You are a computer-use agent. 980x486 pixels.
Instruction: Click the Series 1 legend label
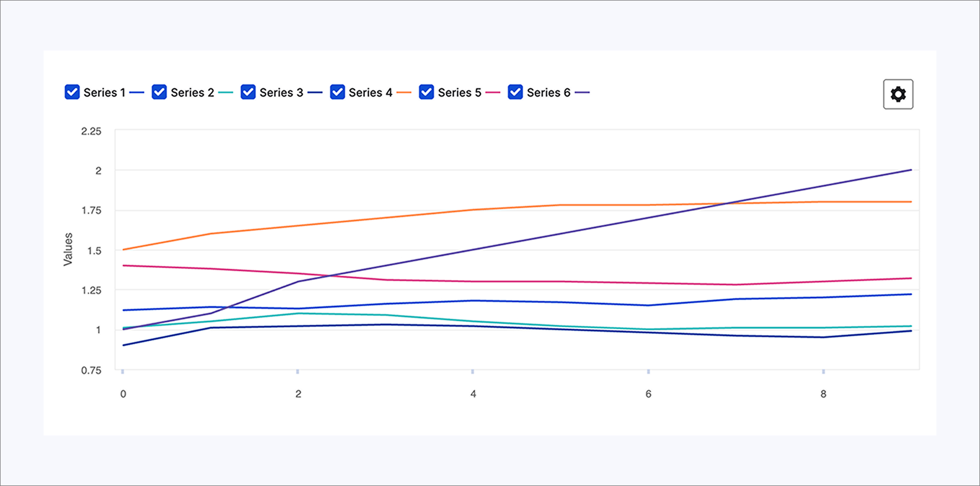coord(104,92)
